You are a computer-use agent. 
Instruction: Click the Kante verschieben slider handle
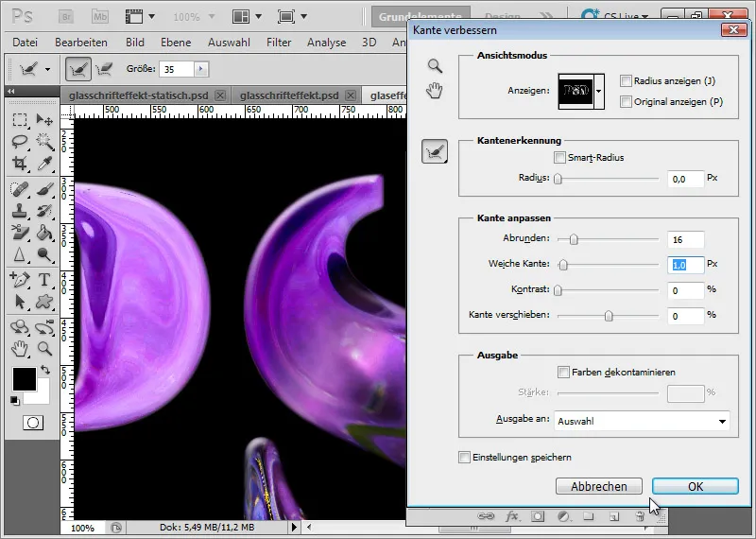[609, 316]
